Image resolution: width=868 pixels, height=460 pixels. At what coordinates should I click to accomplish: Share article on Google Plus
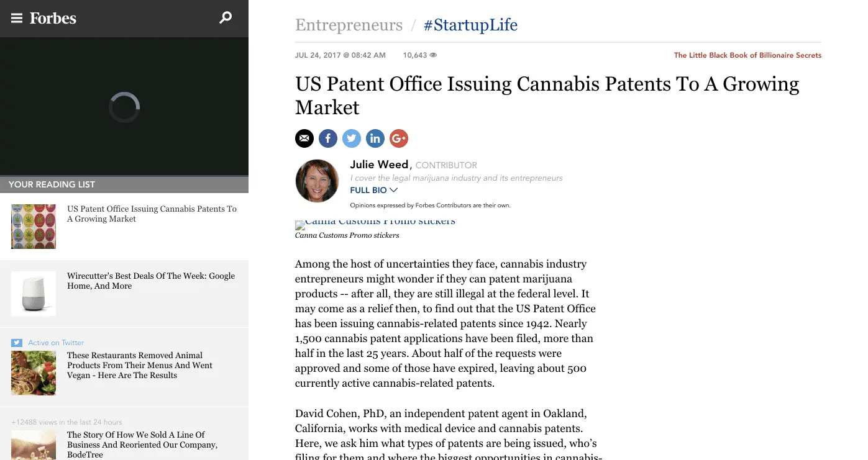(x=399, y=138)
